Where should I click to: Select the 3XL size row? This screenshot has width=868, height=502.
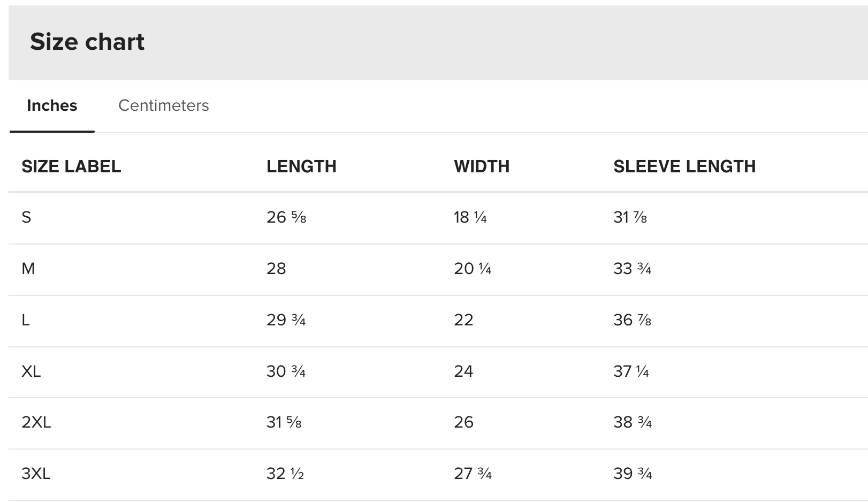[x=36, y=473]
